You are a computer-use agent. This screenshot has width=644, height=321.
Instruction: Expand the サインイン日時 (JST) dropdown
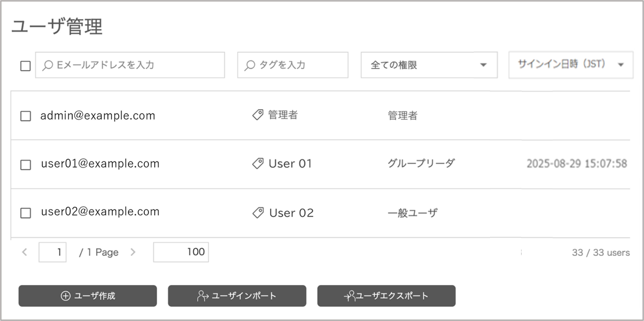(571, 64)
